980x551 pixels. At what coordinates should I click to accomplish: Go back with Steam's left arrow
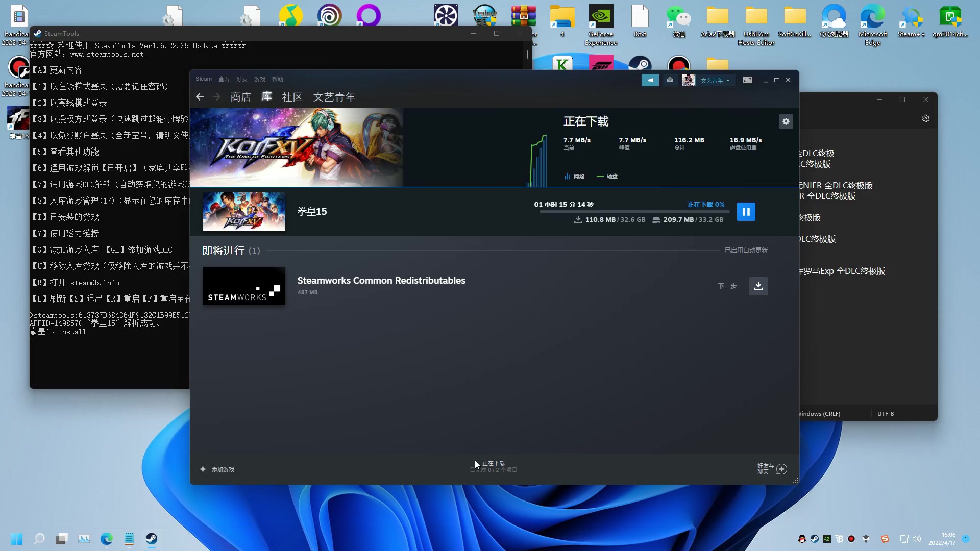[200, 97]
